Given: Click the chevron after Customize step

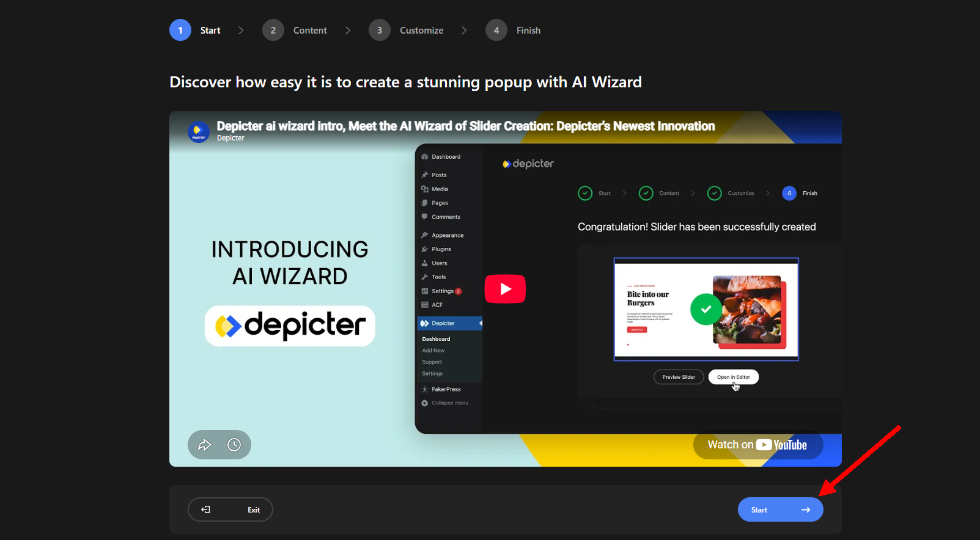Looking at the screenshot, I should (464, 30).
